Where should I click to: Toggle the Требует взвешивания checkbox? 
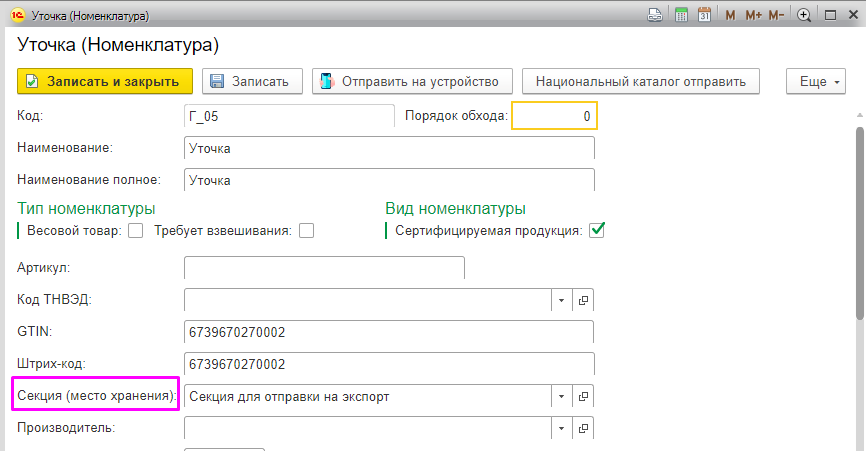[307, 230]
